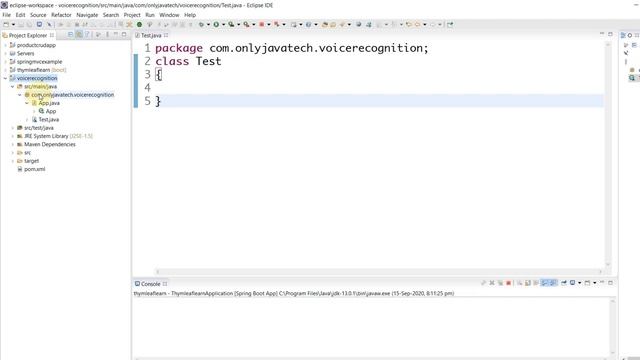Collapse the src/main/java folder
The width and height of the screenshot is (640, 360).
click(12, 87)
